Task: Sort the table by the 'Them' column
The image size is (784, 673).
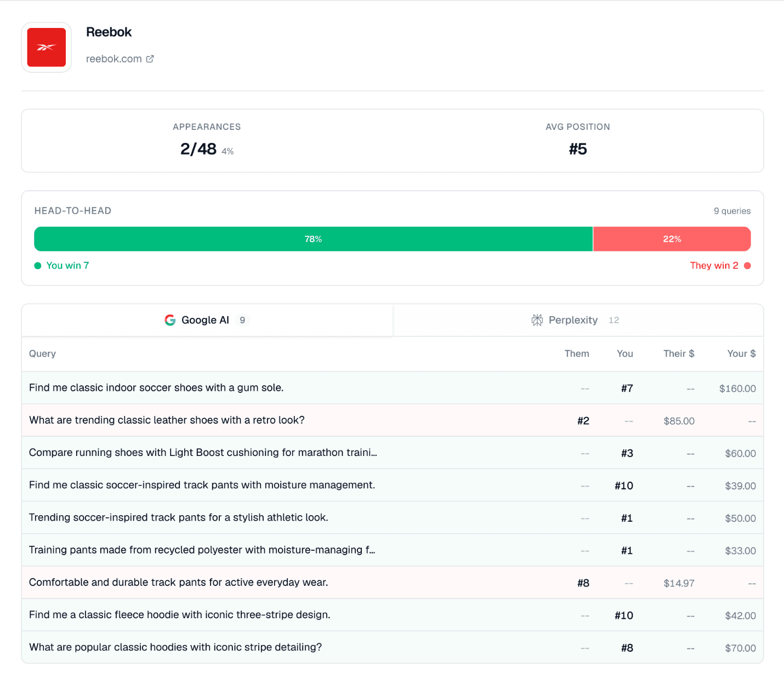Action: coord(577,353)
